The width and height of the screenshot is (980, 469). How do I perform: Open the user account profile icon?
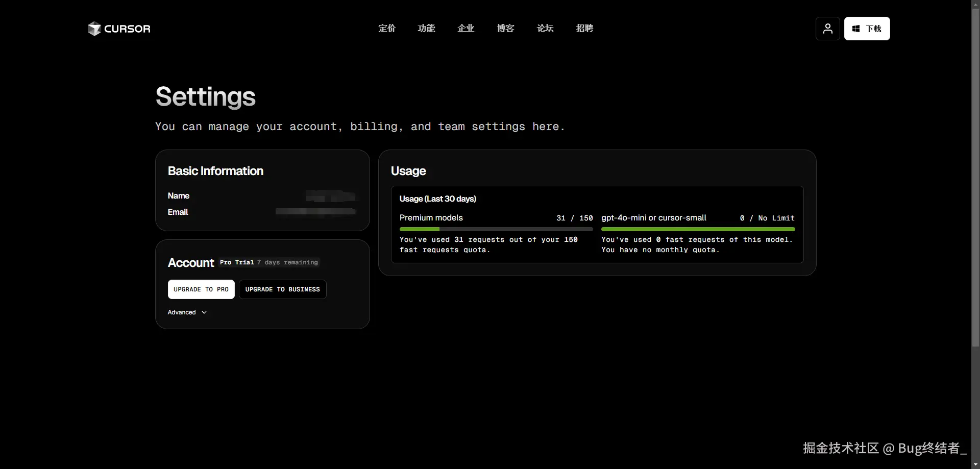tap(827, 29)
